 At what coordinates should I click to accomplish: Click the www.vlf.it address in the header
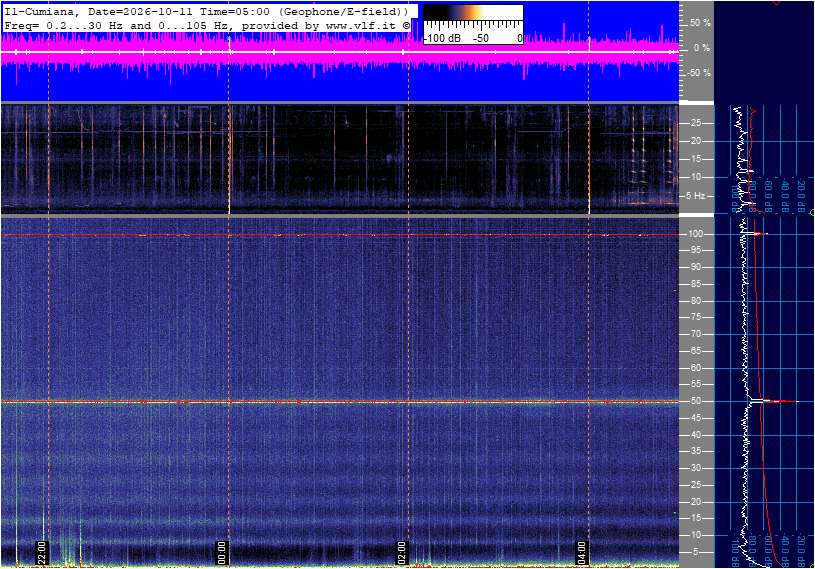click(362, 25)
